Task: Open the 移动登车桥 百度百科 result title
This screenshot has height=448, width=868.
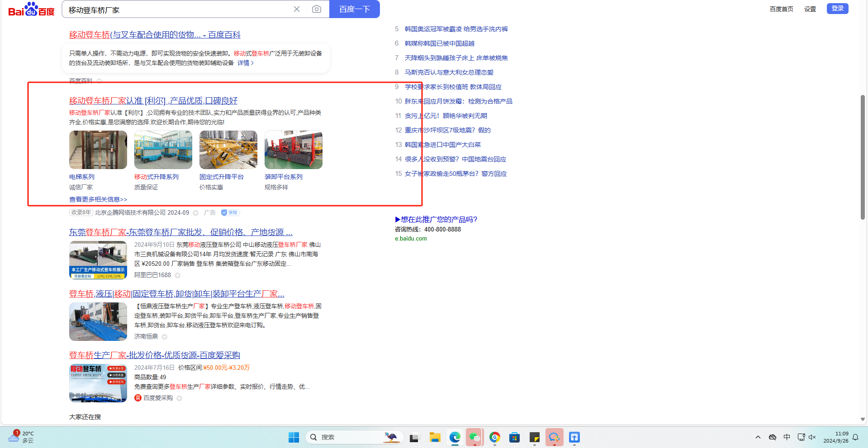Action: click(x=155, y=35)
